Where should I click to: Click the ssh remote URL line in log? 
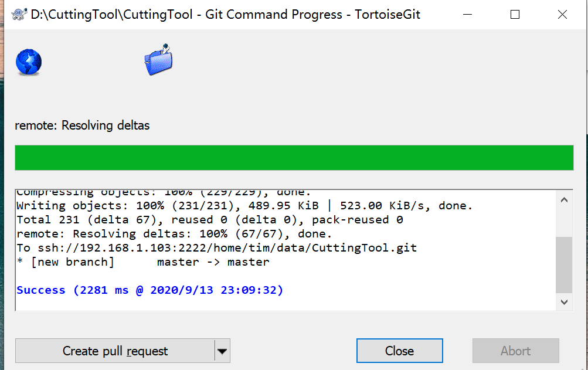(x=217, y=248)
